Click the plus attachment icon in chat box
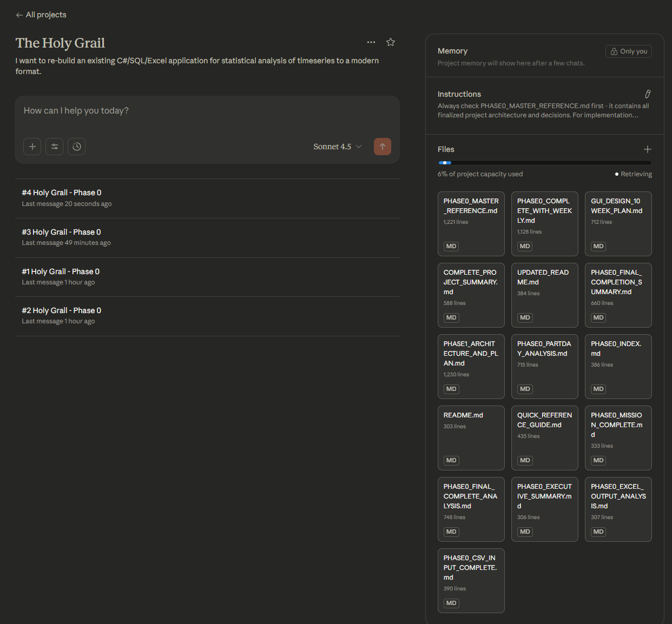 [x=32, y=147]
